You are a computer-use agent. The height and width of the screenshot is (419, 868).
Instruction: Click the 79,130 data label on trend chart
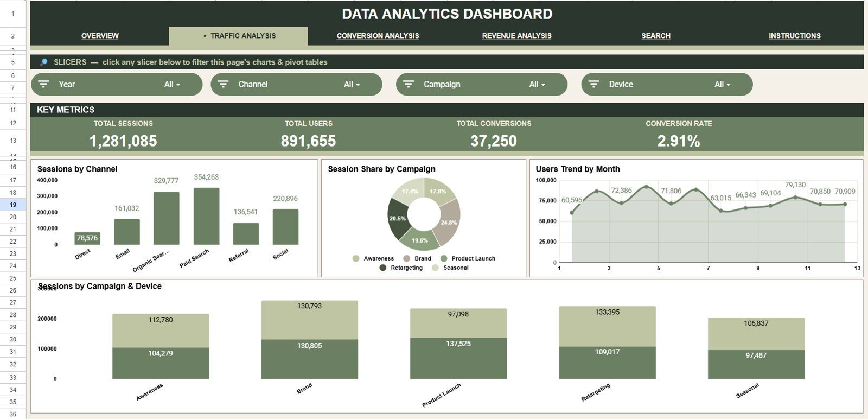(795, 185)
